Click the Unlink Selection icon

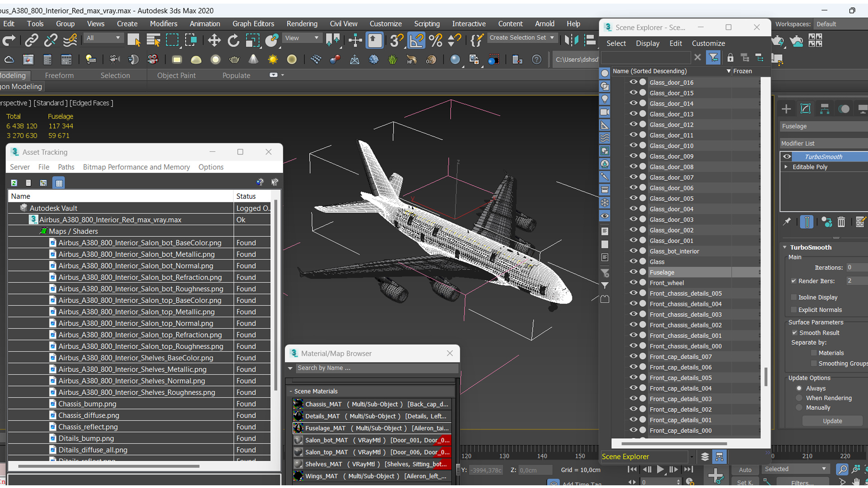(x=50, y=41)
